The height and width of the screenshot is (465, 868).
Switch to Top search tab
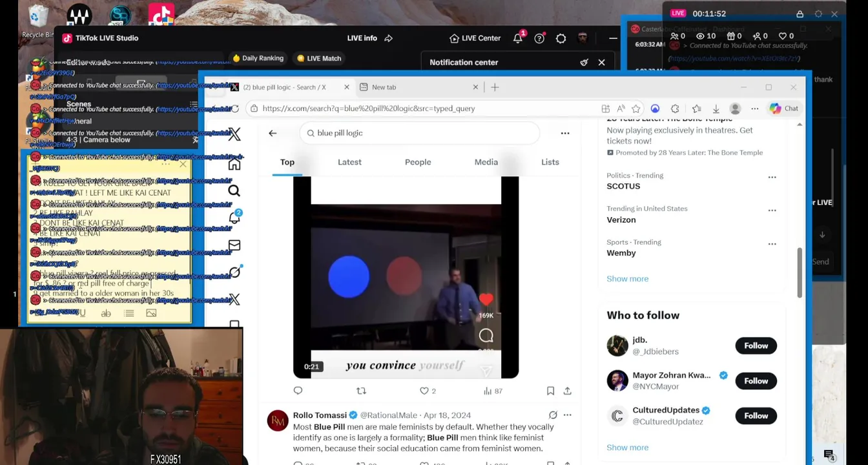pos(287,162)
